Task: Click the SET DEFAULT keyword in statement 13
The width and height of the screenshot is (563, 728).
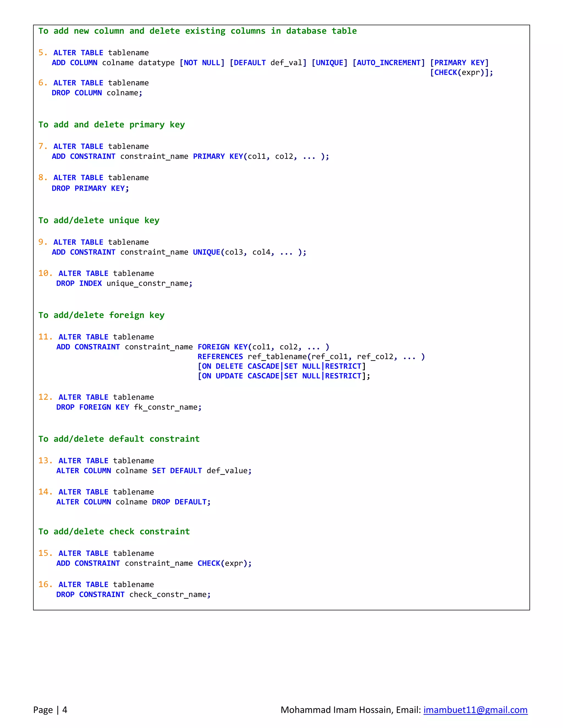Action: pyautogui.click(x=177, y=471)
